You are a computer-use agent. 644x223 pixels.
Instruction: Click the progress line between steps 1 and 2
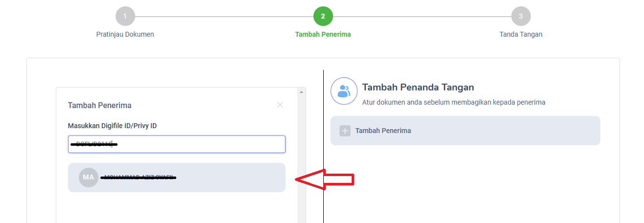pyautogui.click(x=224, y=16)
